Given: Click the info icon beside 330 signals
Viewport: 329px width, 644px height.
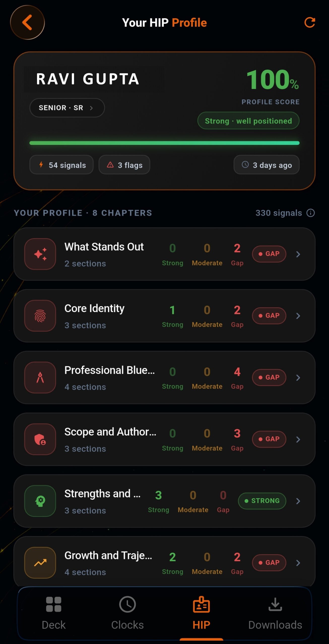Looking at the screenshot, I should 310,213.
